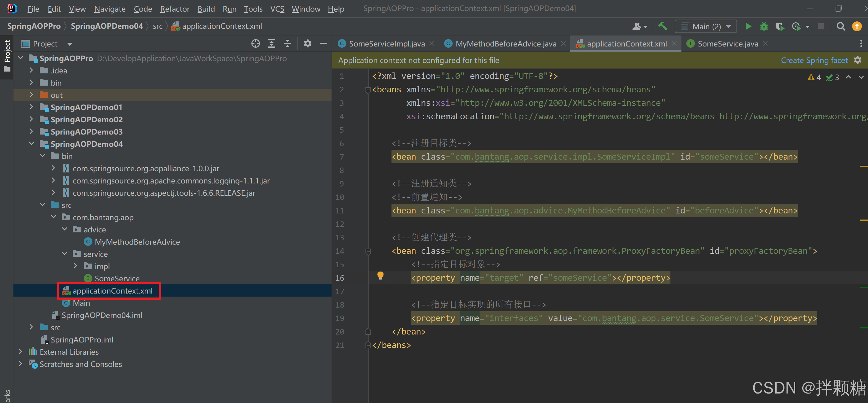Collapse the advice package folder
Image resolution: width=868 pixels, height=403 pixels.
click(x=65, y=229)
